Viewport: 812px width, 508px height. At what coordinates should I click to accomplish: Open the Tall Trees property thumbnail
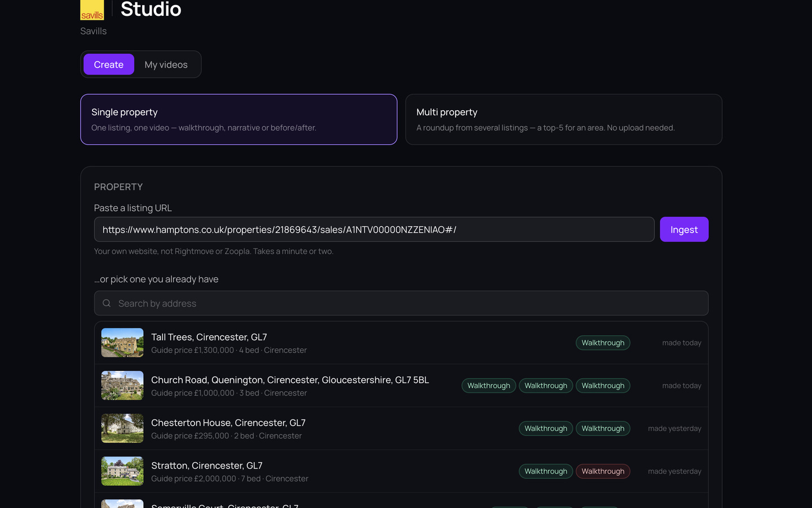pos(122,343)
